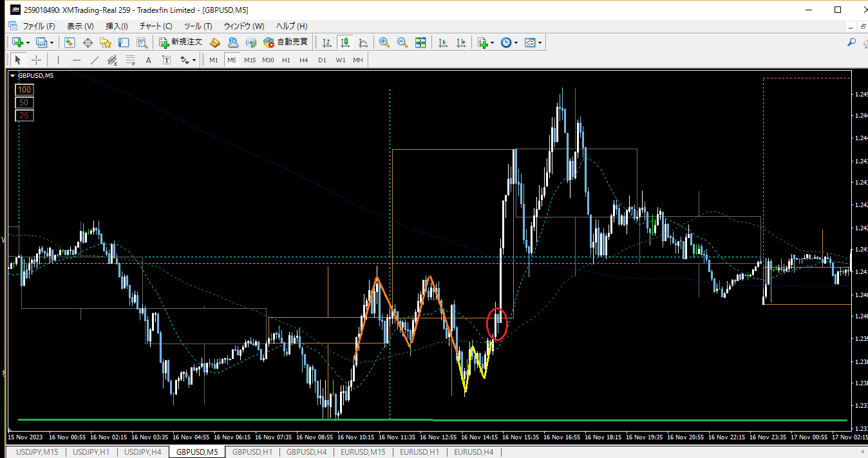Toggle 自動売買 auto trading button
Viewport: 868px width, 458px height.
pyautogui.click(x=285, y=42)
